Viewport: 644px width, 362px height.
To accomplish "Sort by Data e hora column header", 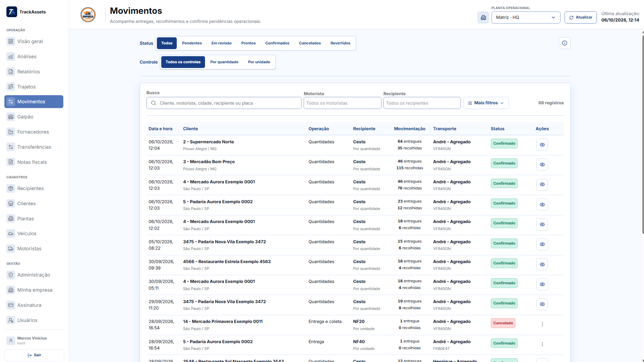I will pos(160,129).
